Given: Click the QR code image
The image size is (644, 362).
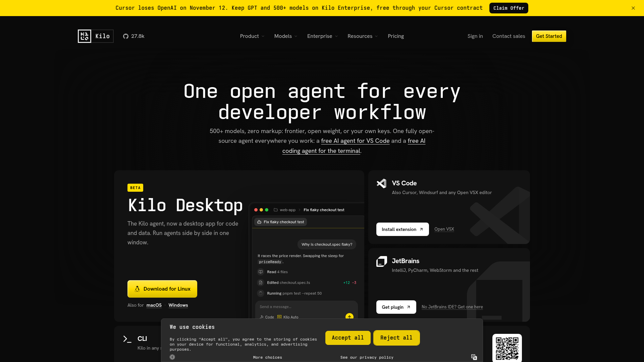Looking at the screenshot, I should click(x=507, y=348).
